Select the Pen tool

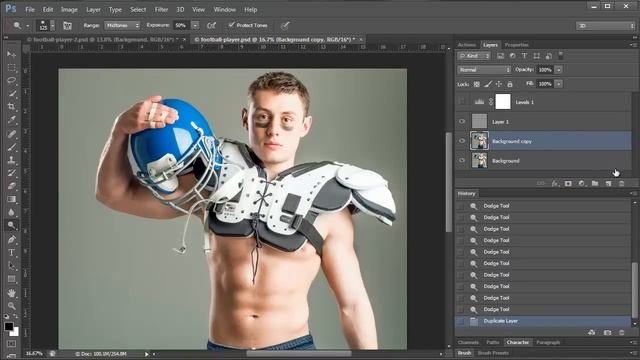(11, 239)
